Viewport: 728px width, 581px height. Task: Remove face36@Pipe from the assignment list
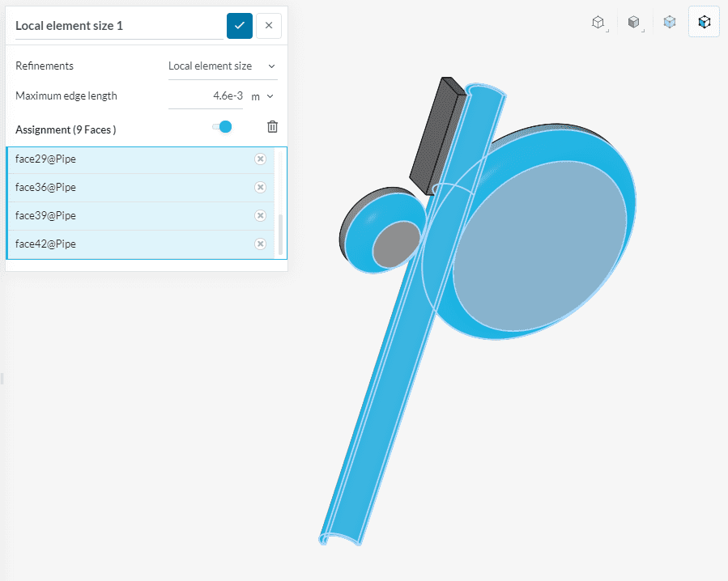[260, 188]
